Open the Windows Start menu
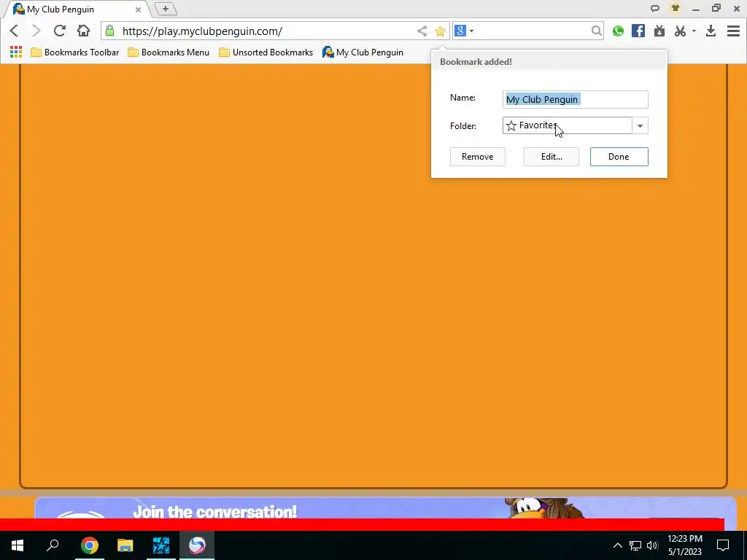 coord(18,545)
